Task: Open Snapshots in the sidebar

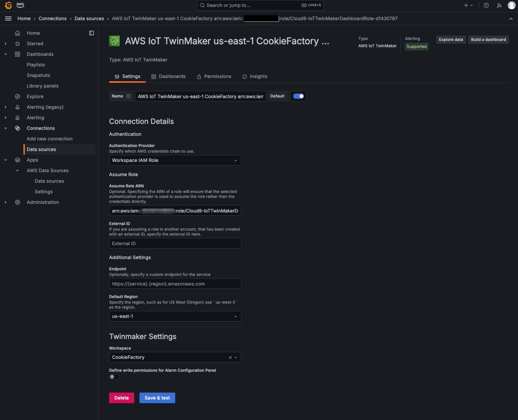Action: pos(38,75)
